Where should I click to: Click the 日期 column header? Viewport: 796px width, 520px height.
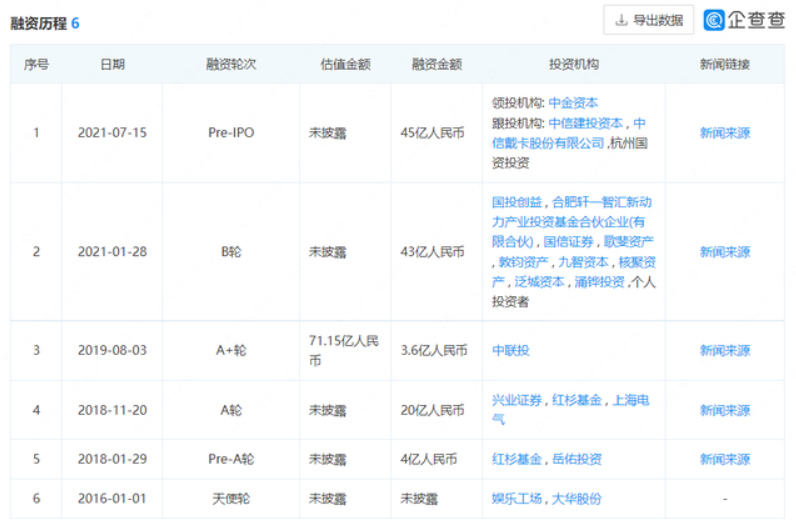coord(112,64)
